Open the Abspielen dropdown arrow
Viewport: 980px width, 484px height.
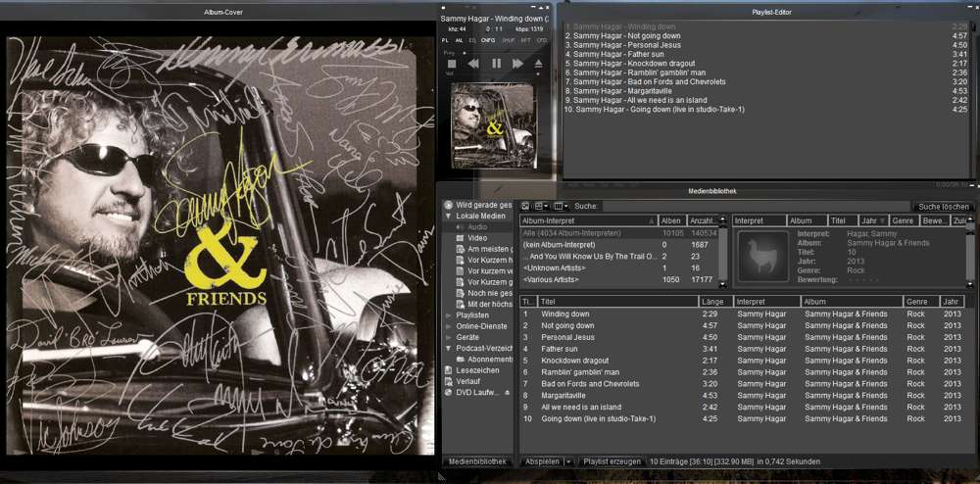pos(567,460)
